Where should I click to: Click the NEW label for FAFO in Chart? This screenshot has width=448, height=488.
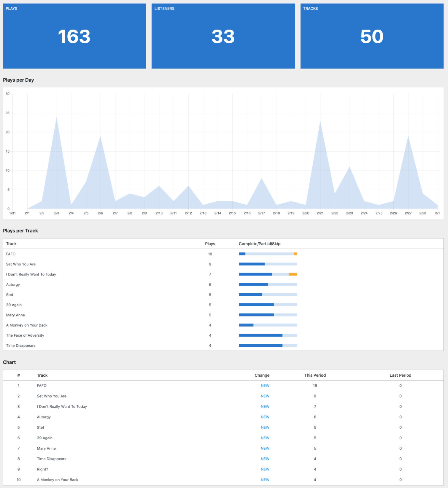click(x=265, y=386)
